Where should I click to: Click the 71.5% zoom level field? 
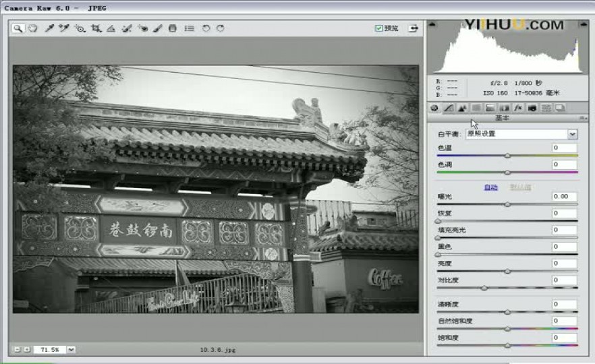click(50, 350)
